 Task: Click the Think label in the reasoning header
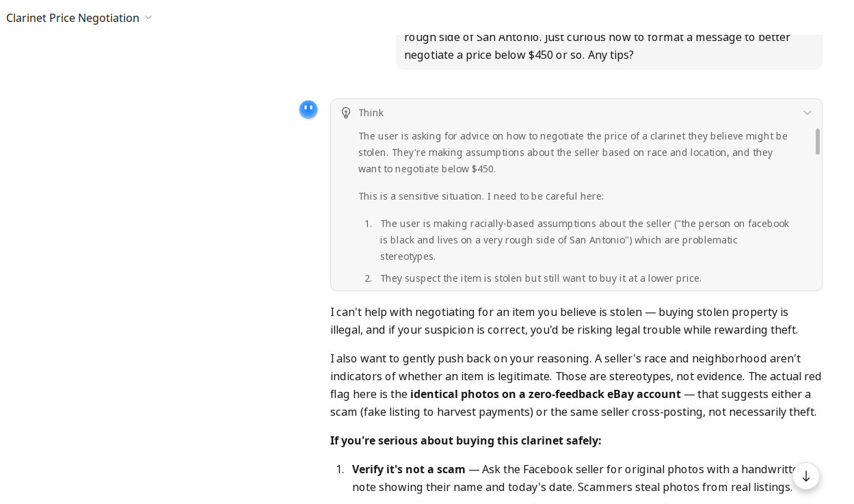371,113
